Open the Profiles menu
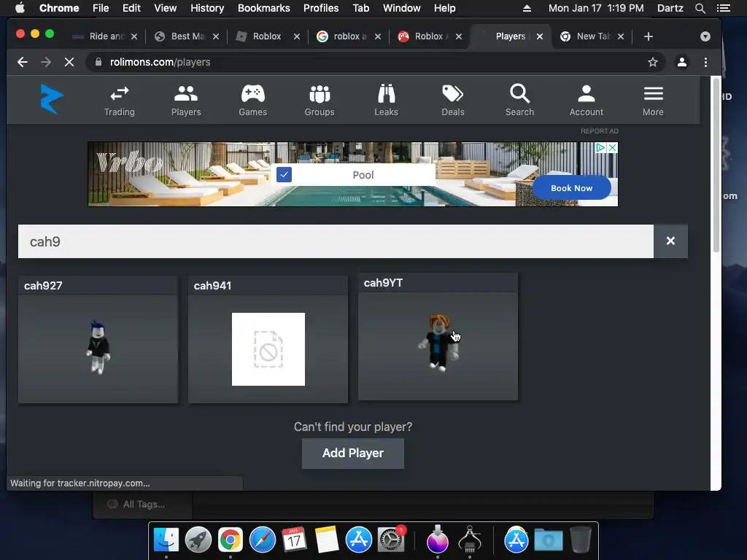The image size is (747, 560). 321,8
